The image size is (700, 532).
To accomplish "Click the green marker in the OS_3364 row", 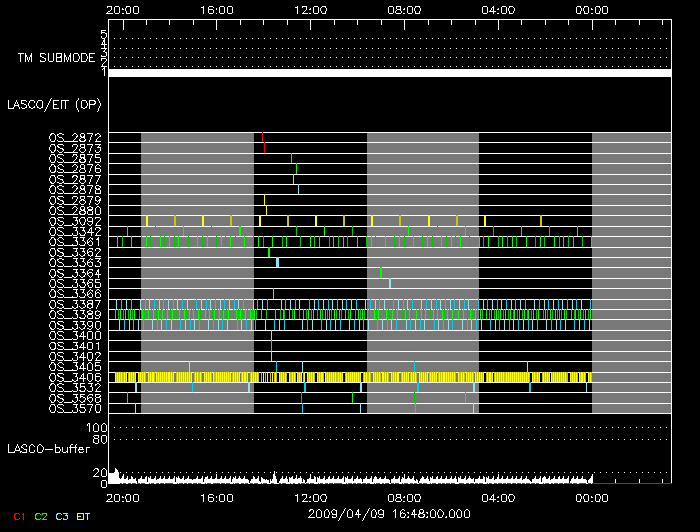I will (x=381, y=272).
